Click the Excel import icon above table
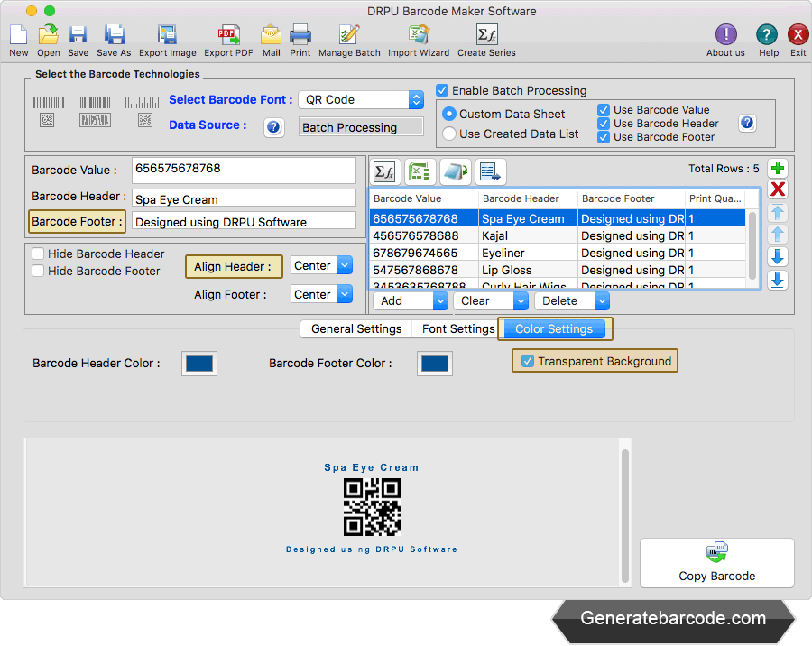This screenshot has width=812, height=646. pyautogui.click(x=420, y=171)
